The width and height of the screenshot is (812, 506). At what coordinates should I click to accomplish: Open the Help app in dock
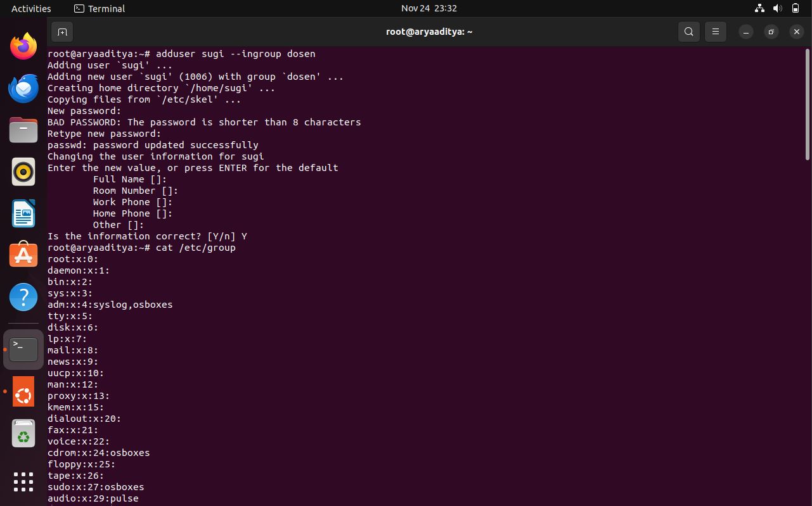pyautogui.click(x=23, y=297)
